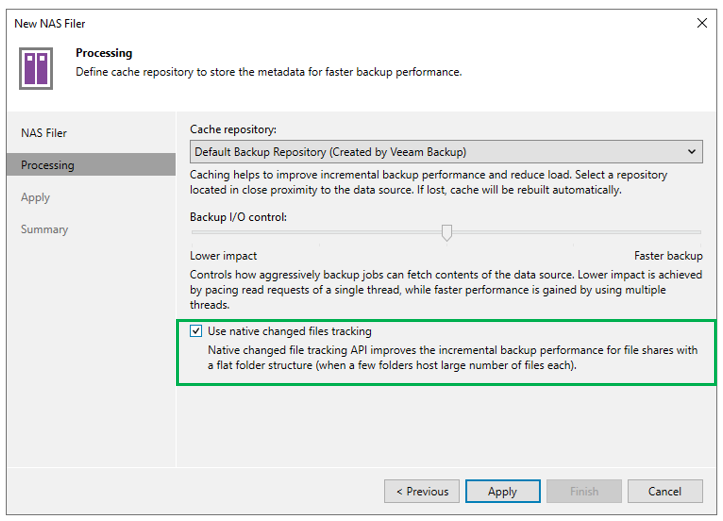
Task: Click the Finish button
Action: point(584,491)
